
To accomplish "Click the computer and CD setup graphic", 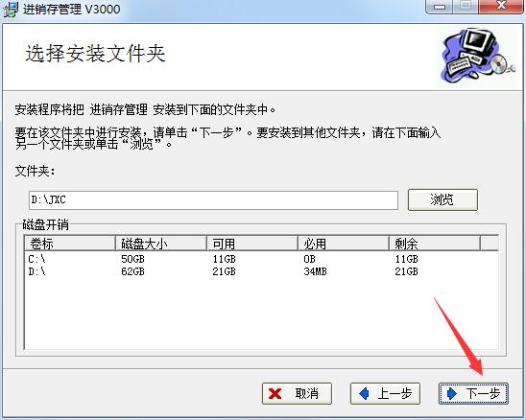I will click(x=477, y=55).
